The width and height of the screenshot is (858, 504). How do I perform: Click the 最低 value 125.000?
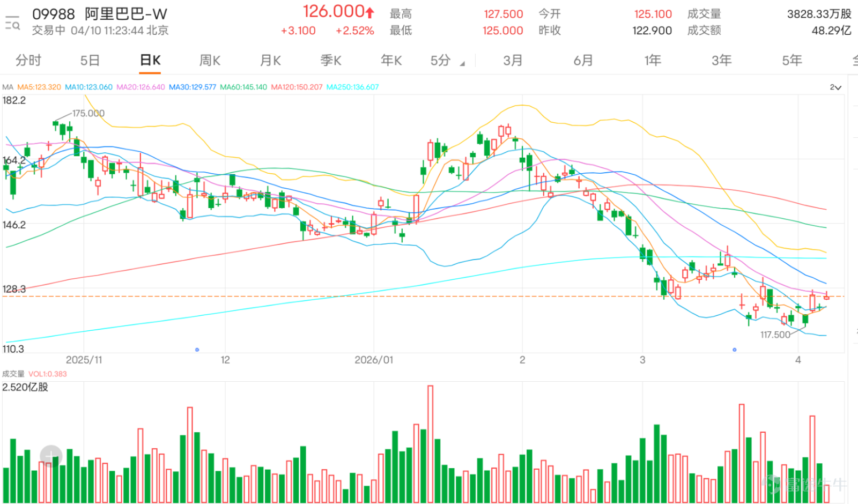pyautogui.click(x=503, y=31)
